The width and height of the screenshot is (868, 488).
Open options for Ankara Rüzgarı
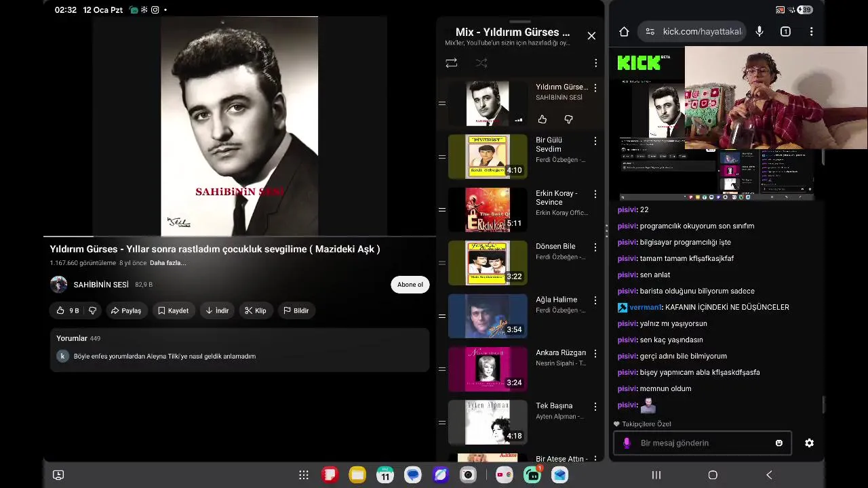[x=595, y=353]
